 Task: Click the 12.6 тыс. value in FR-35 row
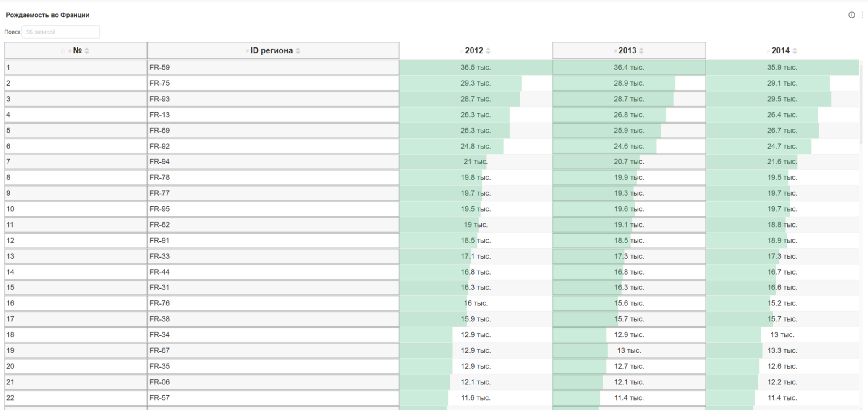(782, 366)
